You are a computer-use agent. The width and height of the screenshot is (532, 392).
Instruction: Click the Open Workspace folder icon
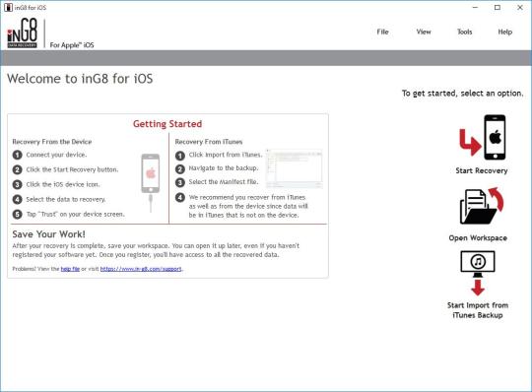click(482, 206)
